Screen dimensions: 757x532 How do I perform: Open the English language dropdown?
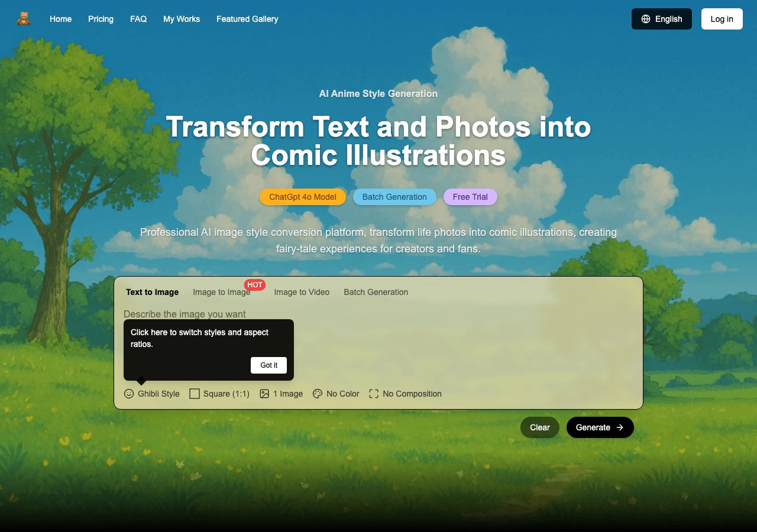coord(661,19)
